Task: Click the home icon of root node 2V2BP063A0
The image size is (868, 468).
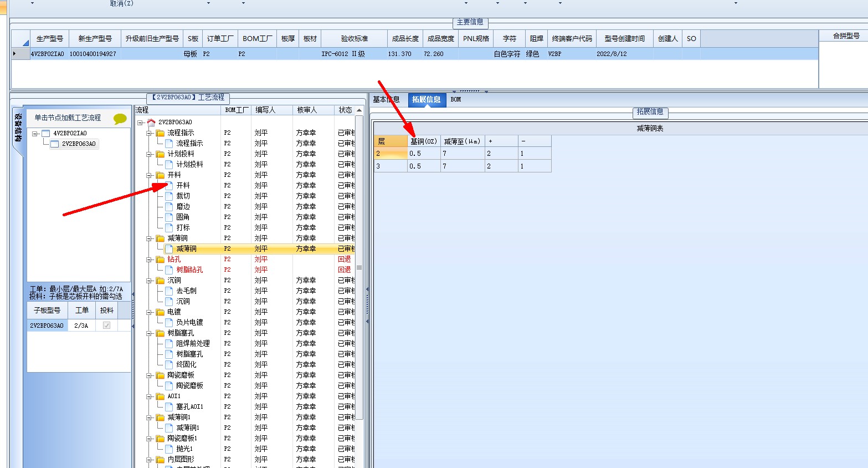Action: 151,122
